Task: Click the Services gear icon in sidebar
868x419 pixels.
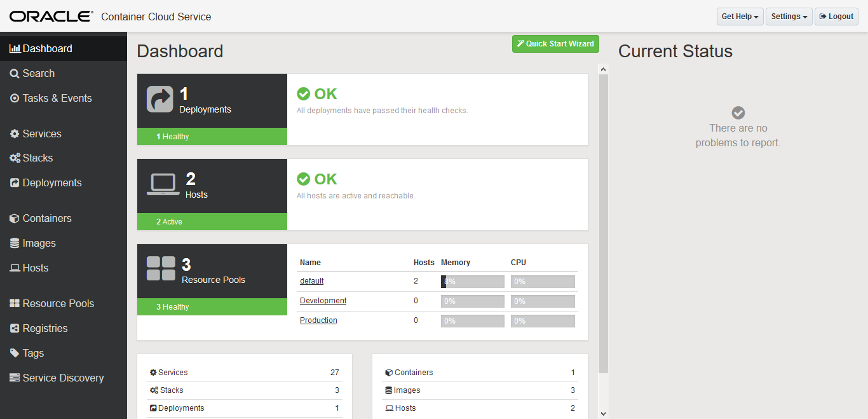Action: [x=15, y=134]
